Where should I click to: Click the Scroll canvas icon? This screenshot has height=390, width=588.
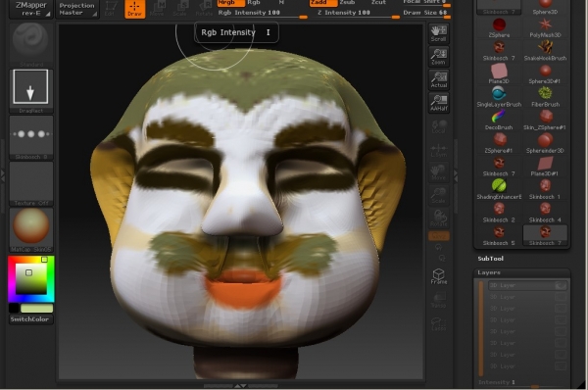(x=438, y=33)
